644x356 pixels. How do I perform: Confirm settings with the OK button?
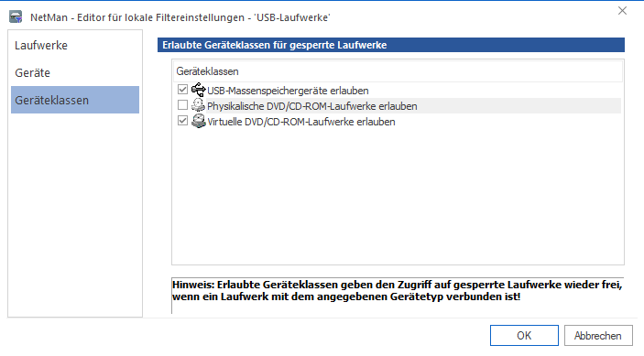[x=524, y=336]
